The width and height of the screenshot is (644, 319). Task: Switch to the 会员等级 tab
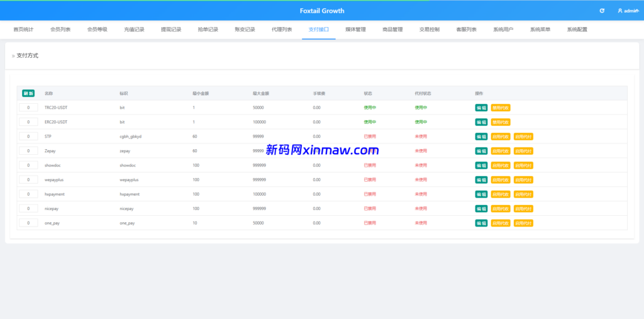coord(97,30)
